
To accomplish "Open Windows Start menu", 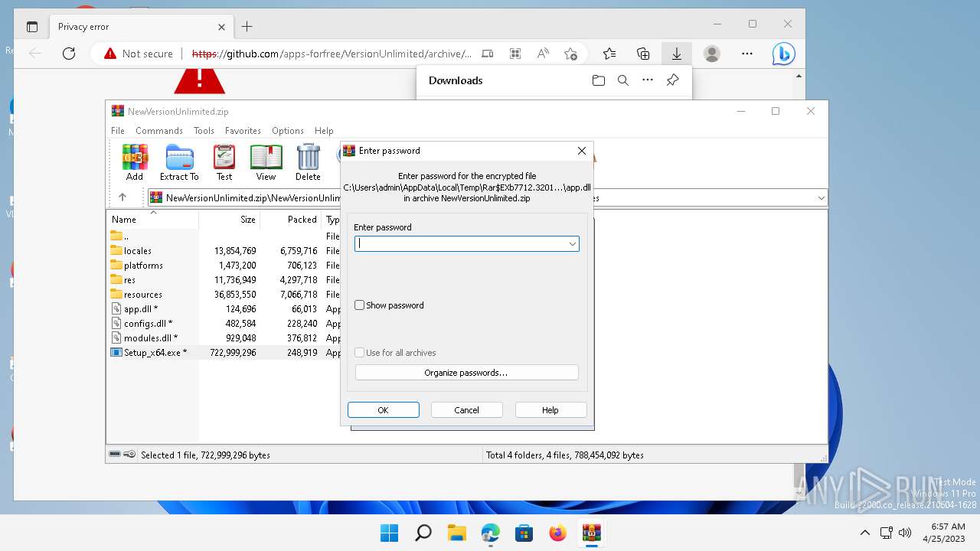I will pyautogui.click(x=390, y=533).
